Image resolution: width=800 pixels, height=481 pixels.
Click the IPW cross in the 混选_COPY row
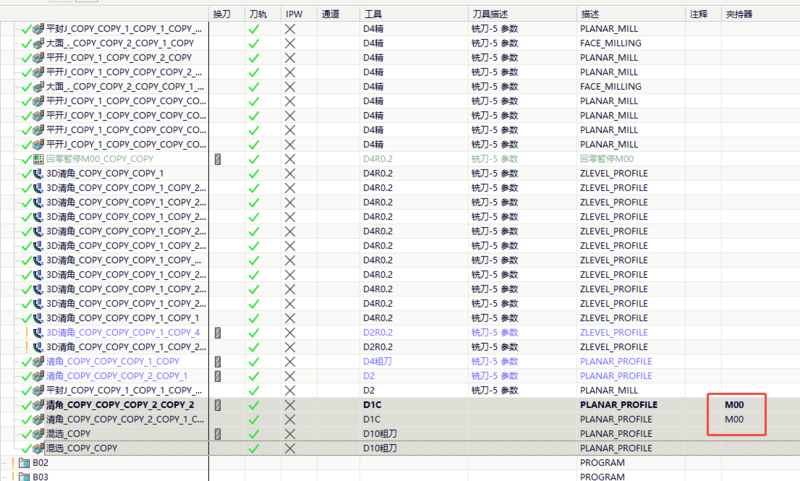[290, 434]
